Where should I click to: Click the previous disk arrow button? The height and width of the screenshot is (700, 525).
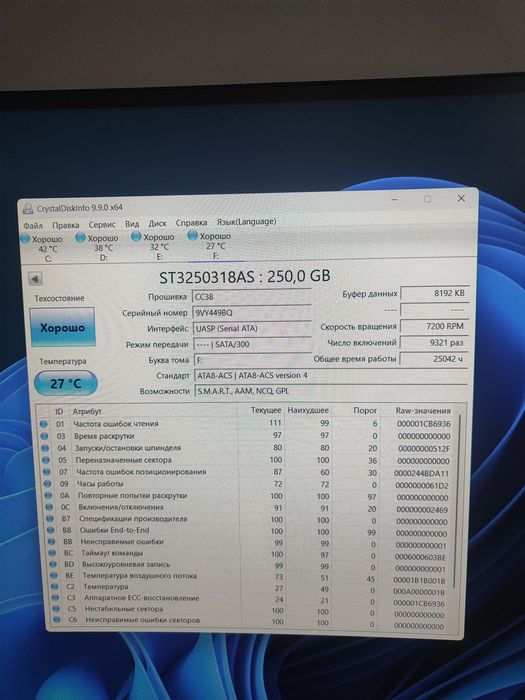[35, 279]
